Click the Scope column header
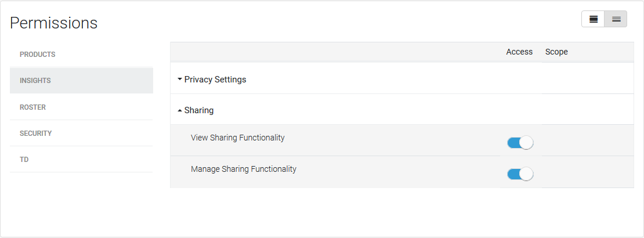 [x=556, y=52]
